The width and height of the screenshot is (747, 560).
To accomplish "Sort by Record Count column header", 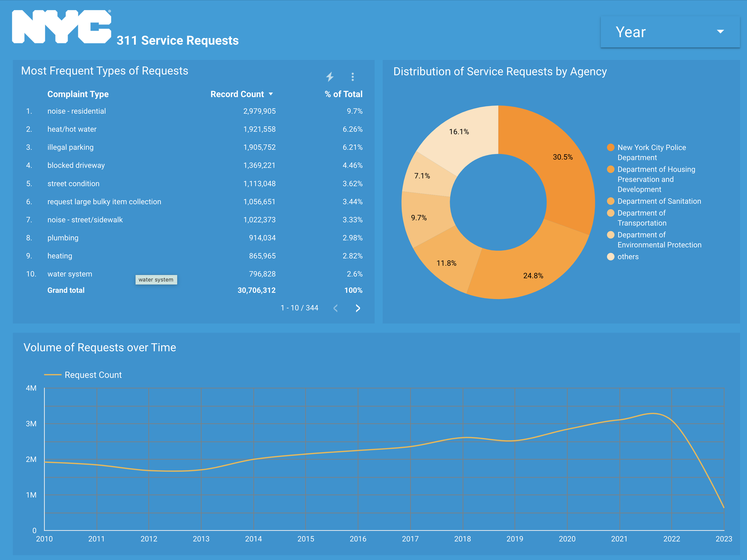I will pyautogui.click(x=241, y=94).
